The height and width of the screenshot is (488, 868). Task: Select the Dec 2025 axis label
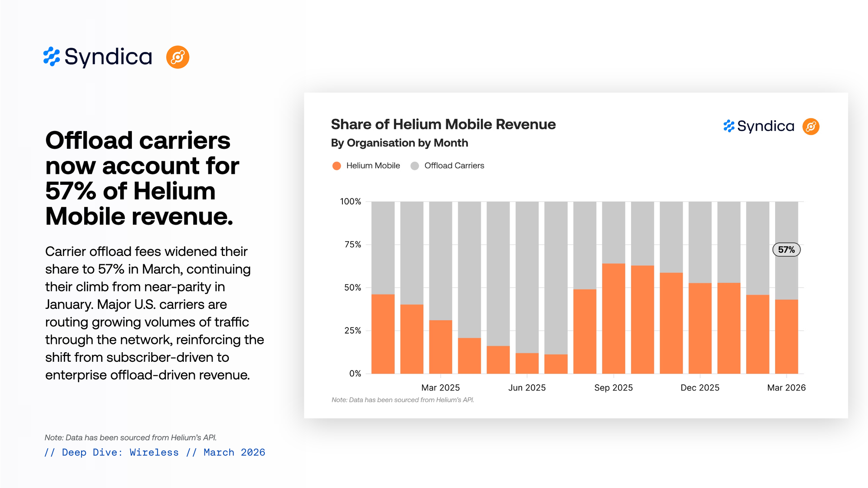tap(700, 387)
